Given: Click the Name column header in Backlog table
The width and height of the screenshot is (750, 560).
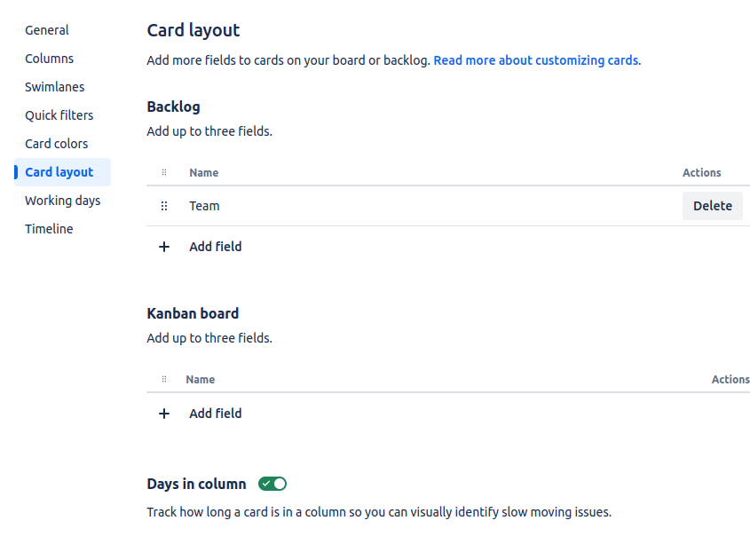Looking at the screenshot, I should tap(204, 173).
